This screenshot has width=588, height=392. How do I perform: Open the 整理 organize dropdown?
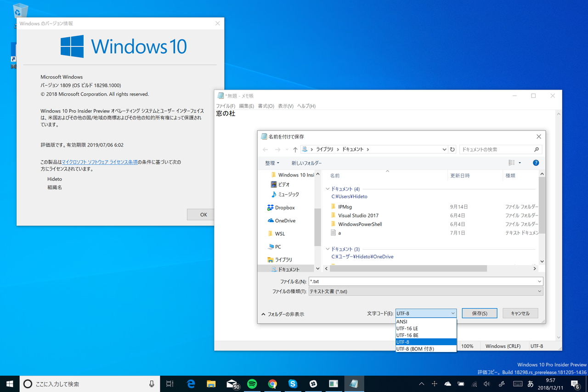pos(272,162)
